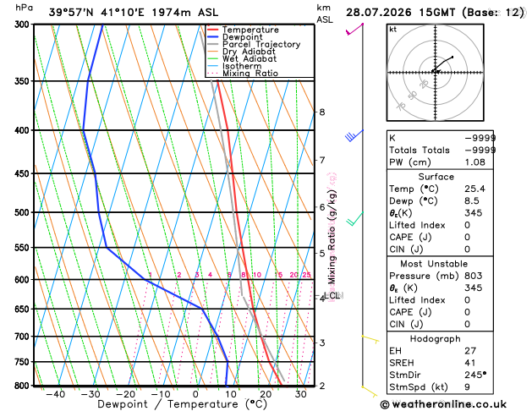This screenshot has height=411, width=532.
Task: Click the EH value 27
Action: 470,351
